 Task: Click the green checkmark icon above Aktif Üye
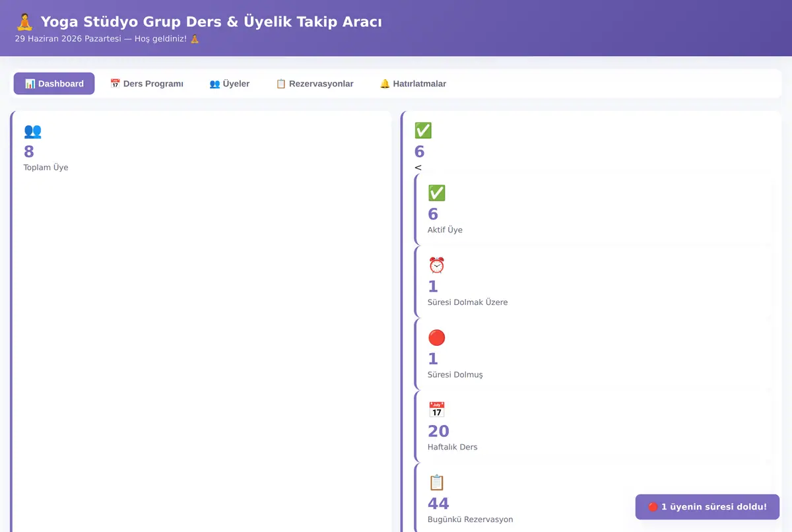tap(436, 193)
